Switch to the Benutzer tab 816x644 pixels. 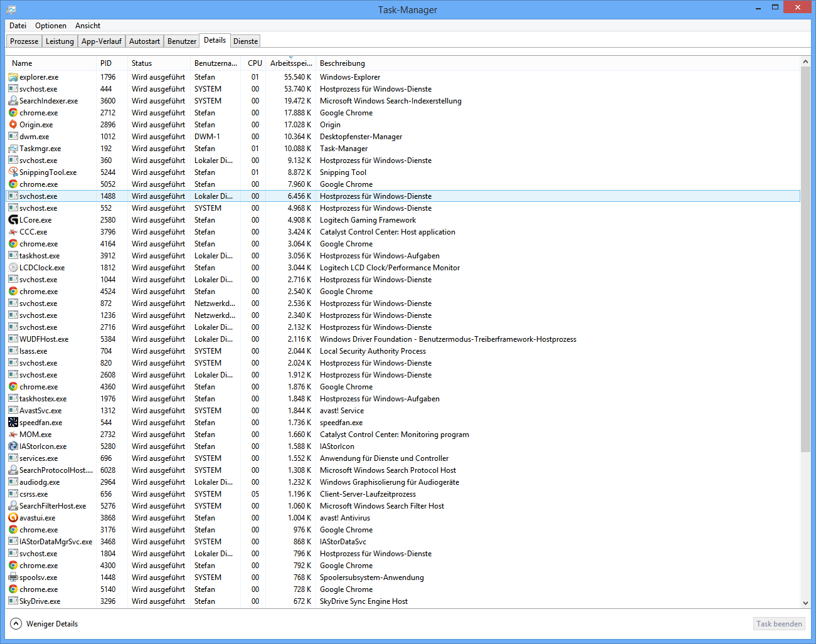pyautogui.click(x=182, y=41)
